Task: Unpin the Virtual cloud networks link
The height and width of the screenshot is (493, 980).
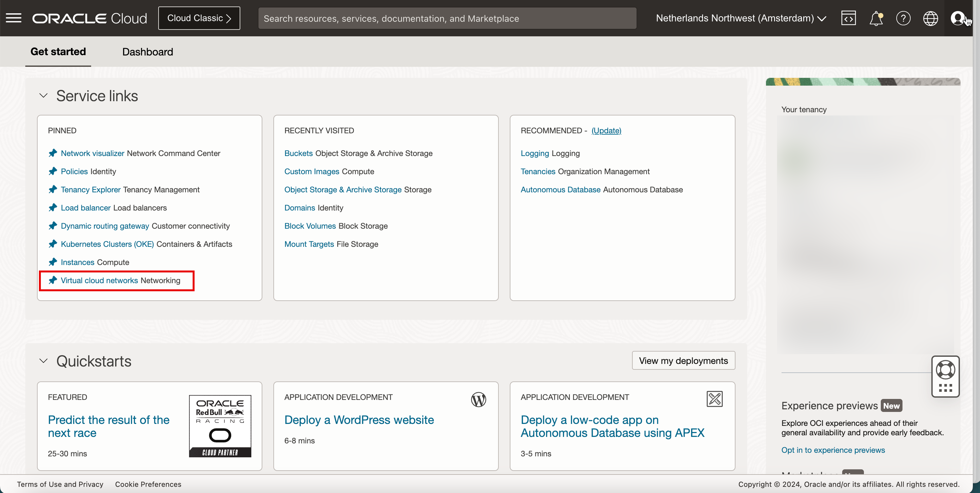Action: (53, 280)
